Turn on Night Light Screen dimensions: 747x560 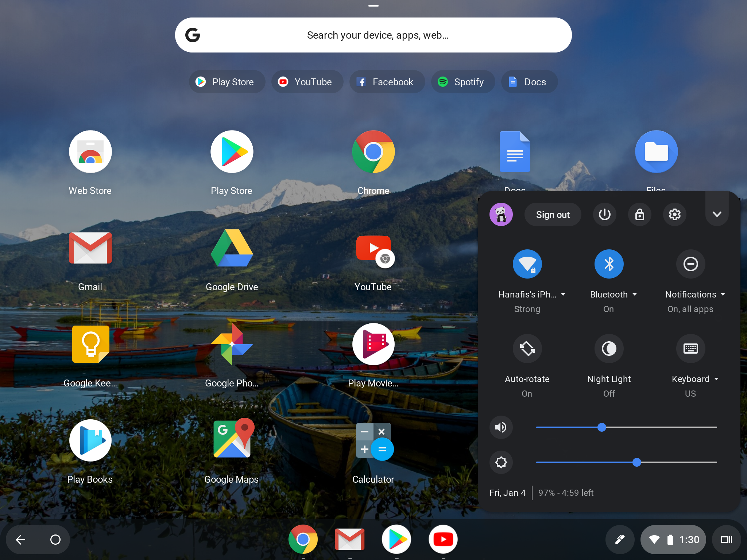point(609,349)
